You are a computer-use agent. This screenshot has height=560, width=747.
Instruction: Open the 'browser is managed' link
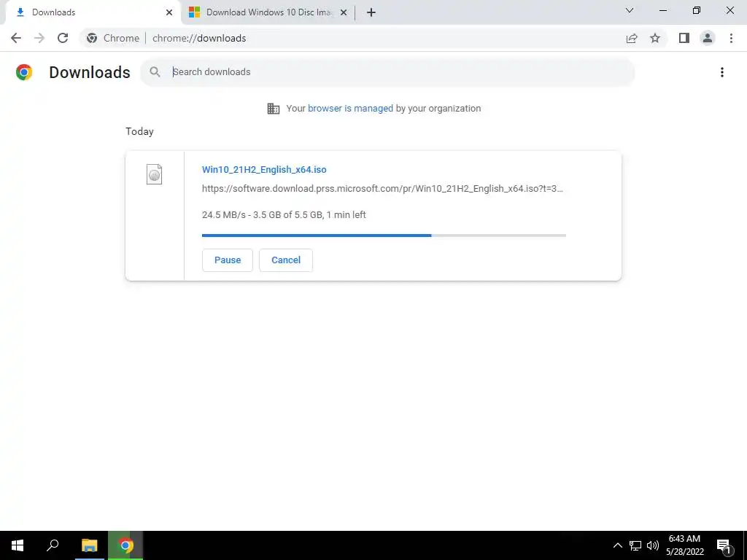point(350,109)
